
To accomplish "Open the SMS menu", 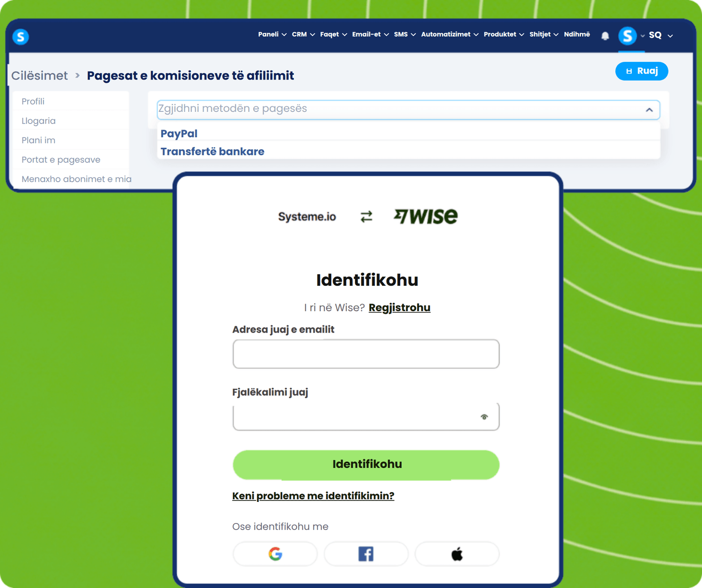I will [x=405, y=34].
